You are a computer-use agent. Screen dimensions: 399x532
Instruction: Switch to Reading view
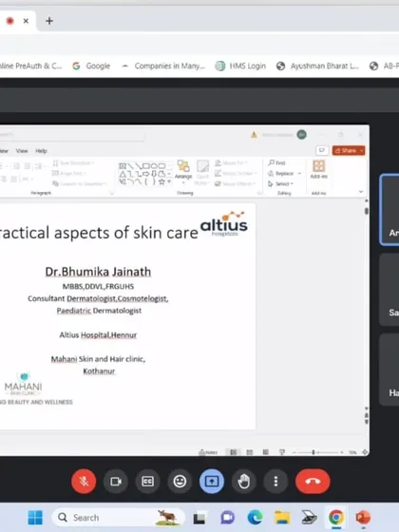[x=266, y=452]
